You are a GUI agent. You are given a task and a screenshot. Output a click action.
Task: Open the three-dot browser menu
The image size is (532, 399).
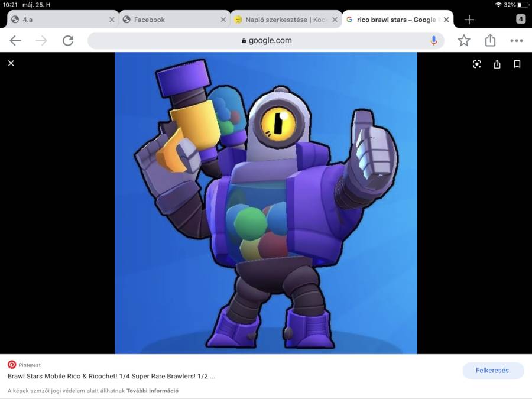coord(517,41)
